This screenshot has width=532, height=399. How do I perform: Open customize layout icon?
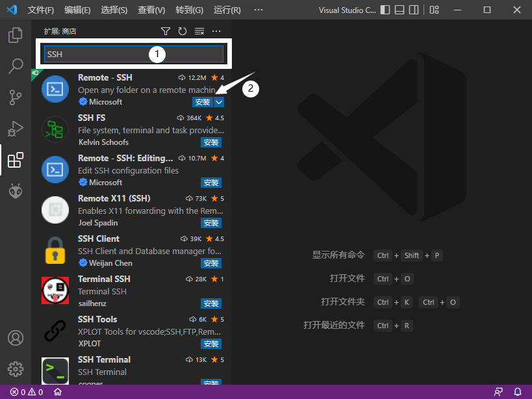click(x=435, y=10)
